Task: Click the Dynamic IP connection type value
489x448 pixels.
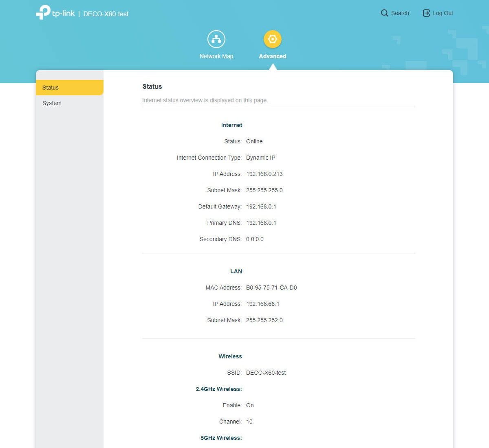Action: point(261,158)
